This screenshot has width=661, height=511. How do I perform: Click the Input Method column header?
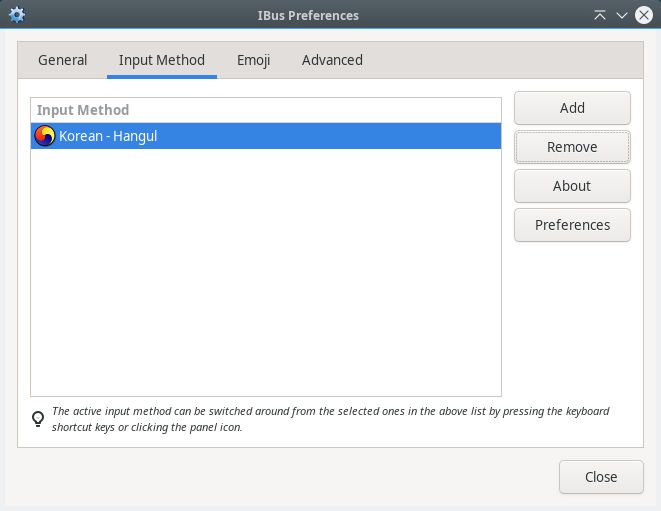[x=266, y=110]
